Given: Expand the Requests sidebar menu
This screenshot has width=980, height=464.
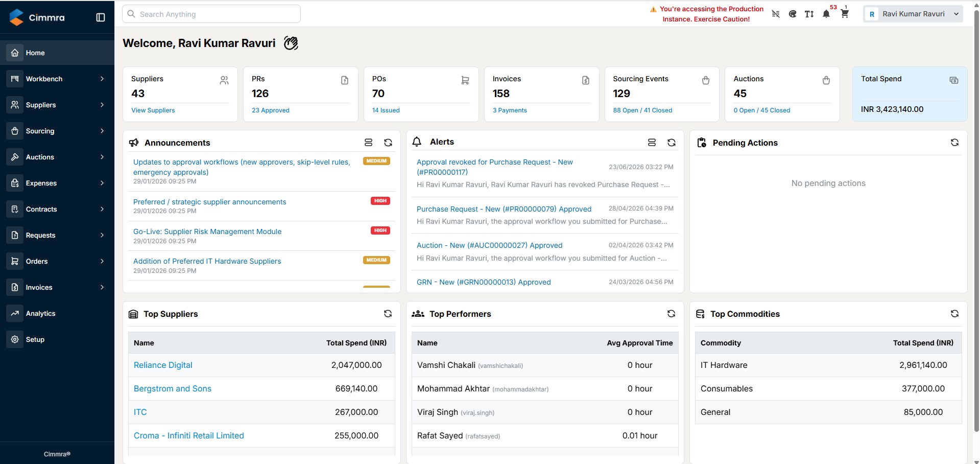Looking at the screenshot, I should [57, 235].
